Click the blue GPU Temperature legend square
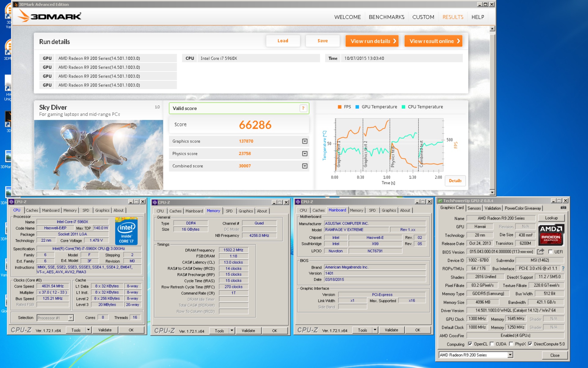 (357, 107)
